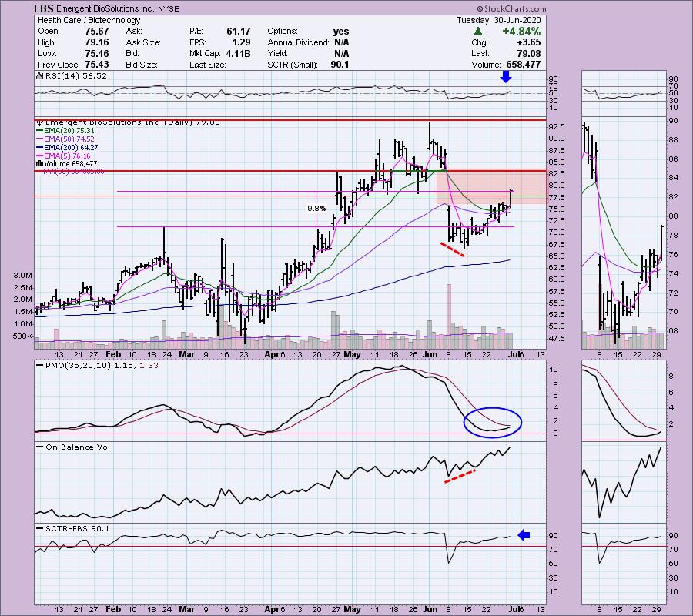Click the green up-triangle change indicator
Screen dimensions: 693x616
(477, 32)
